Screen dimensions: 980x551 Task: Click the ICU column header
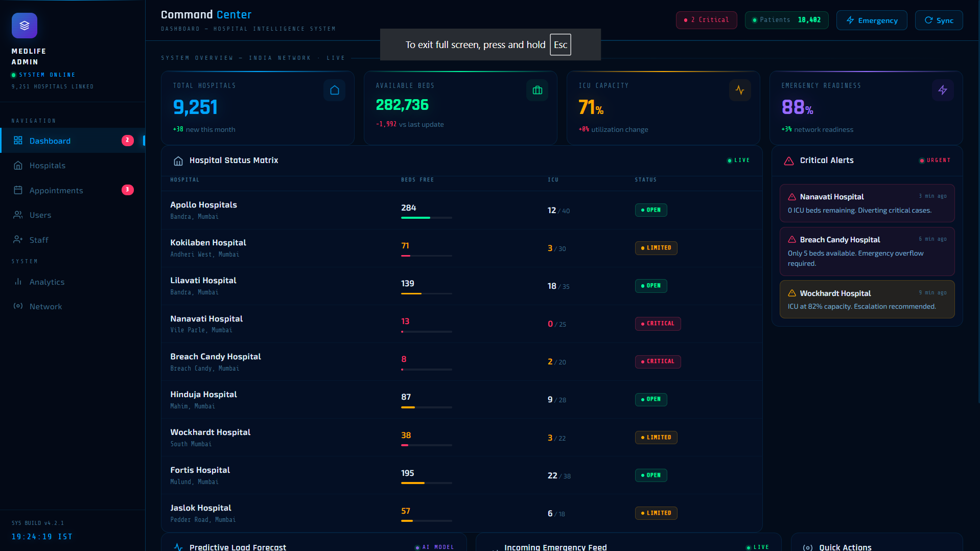coord(553,180)
